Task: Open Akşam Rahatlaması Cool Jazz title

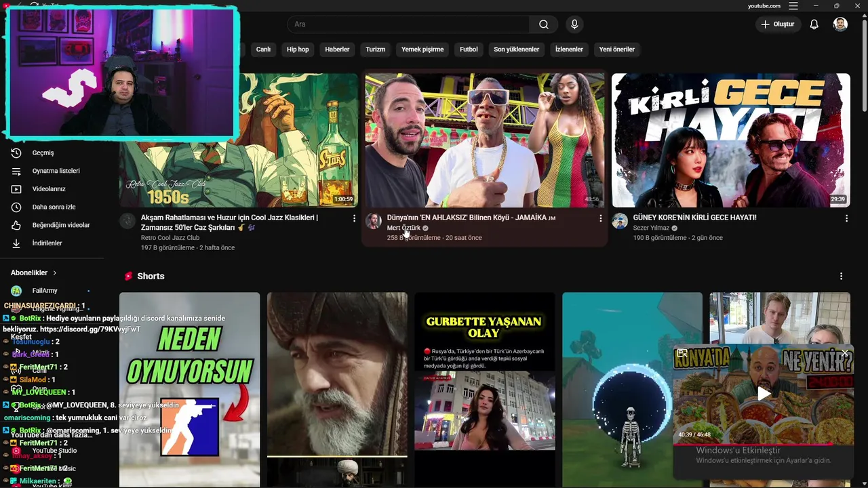Action: pos(229,222)
